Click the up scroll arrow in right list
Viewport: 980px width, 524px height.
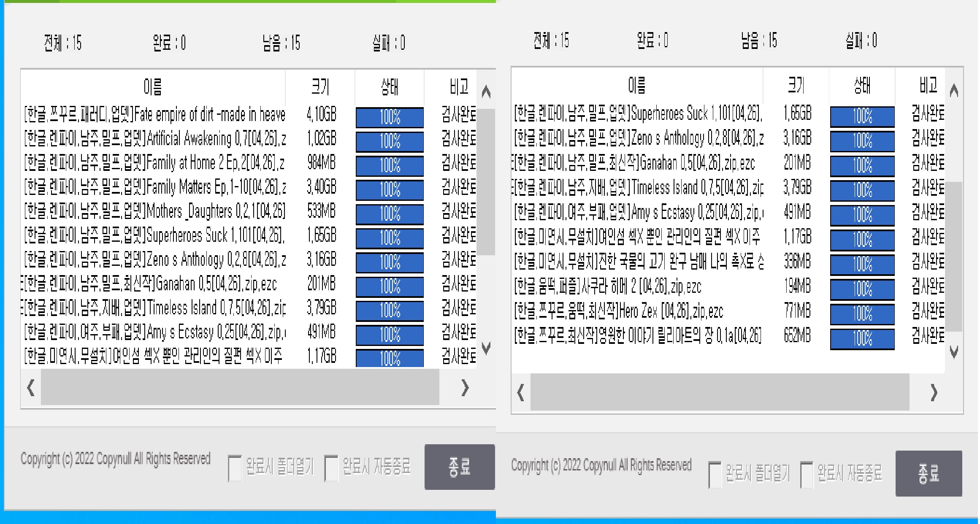click(x=953, y=90)
